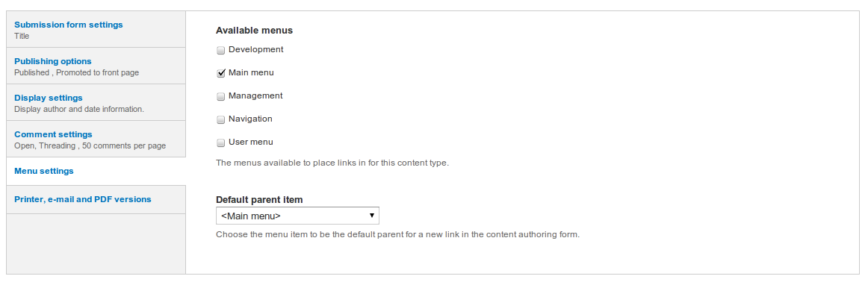Viewport: 868px width, 282px height.
Task: Click the dropdown arrow beside <Main menu>
Action: 371,216
